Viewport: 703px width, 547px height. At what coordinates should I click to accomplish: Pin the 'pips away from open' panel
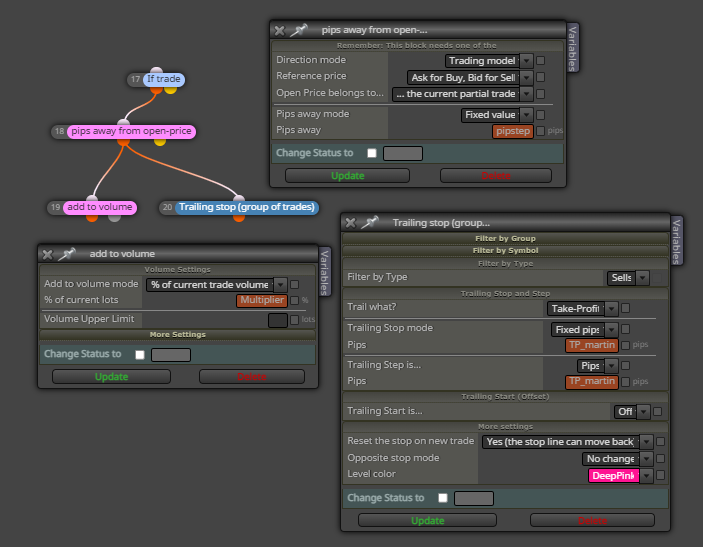[299, 30]
